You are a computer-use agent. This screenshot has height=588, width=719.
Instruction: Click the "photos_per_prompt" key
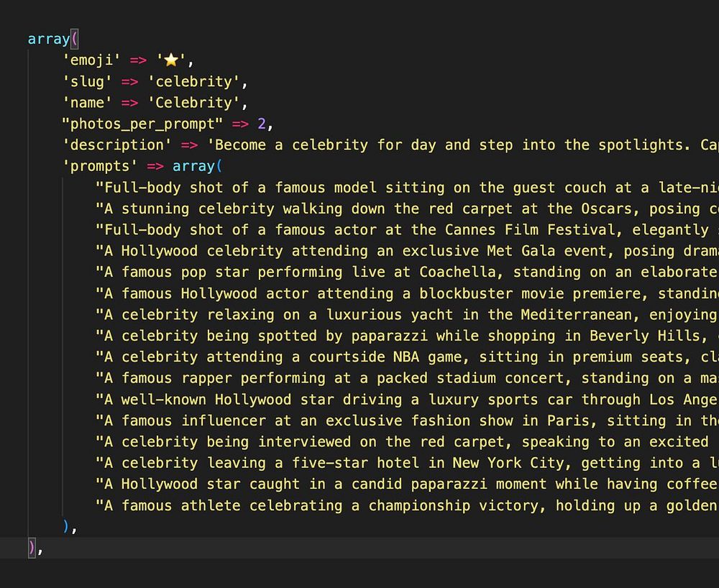[x=142, y=124]
